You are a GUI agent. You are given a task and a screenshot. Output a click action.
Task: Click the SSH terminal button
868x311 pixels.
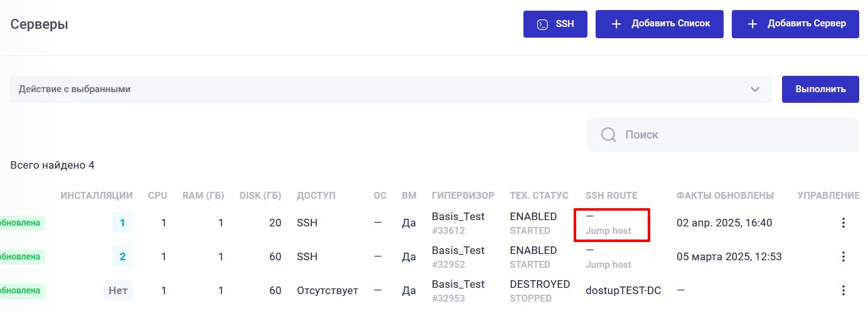pyautogui.click(x=555, y=24)
